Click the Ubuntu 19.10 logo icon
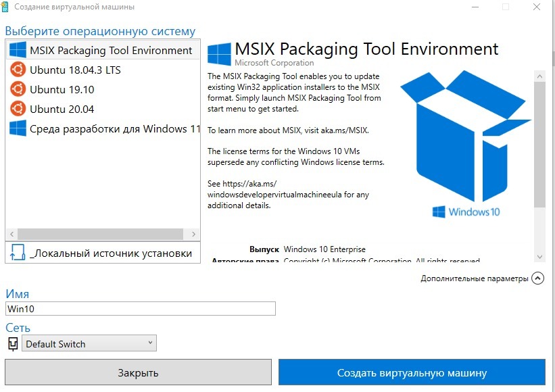This screenshot has height=392, width=555. point(18,89)
